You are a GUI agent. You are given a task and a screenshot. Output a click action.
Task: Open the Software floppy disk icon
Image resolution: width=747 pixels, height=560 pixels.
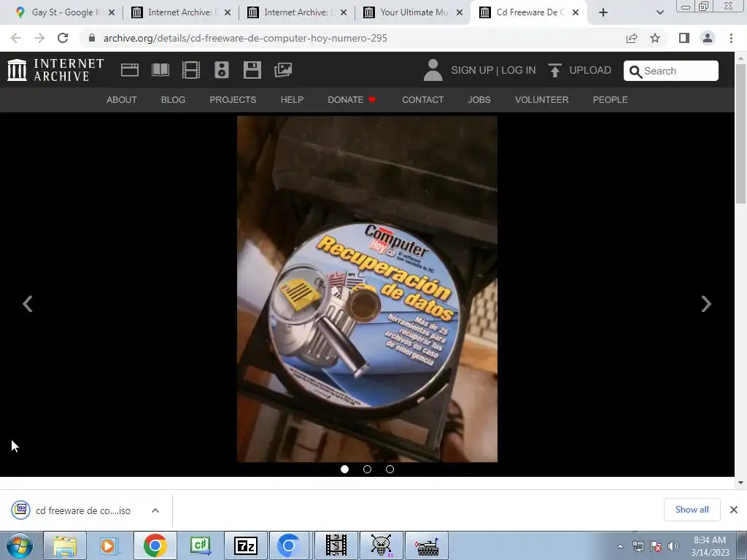point(252,70)
